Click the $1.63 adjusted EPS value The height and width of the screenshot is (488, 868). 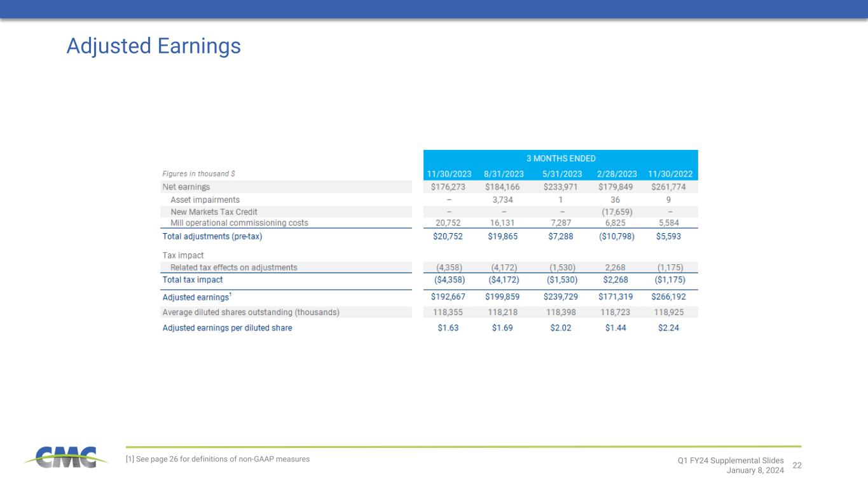pyautogui.click(x=448, y=328)
